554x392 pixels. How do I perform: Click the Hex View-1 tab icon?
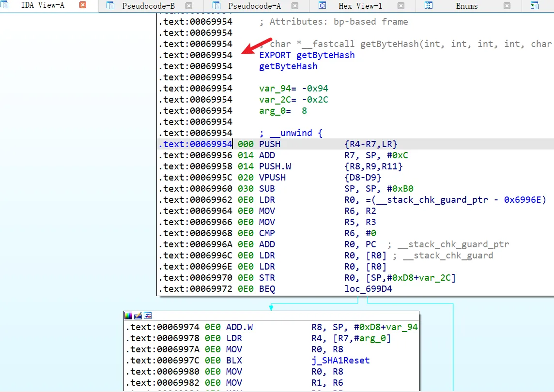pyautogui.click(x=322, y=6)
